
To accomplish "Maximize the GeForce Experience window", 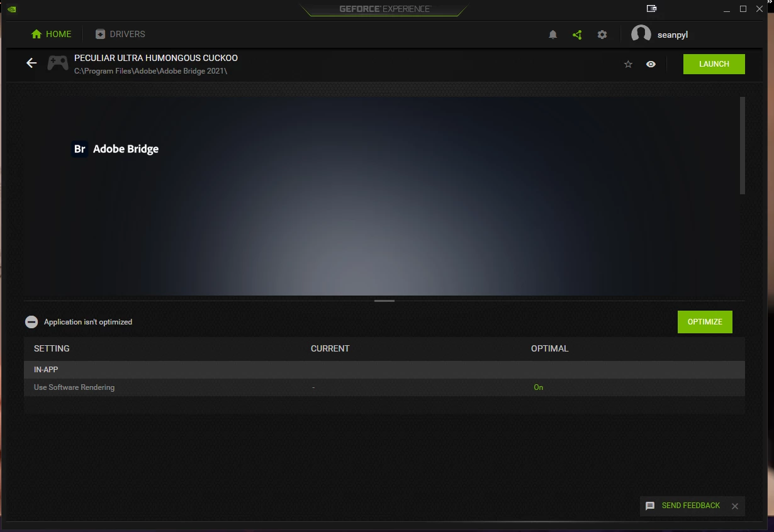I will [x=743, y=9].
